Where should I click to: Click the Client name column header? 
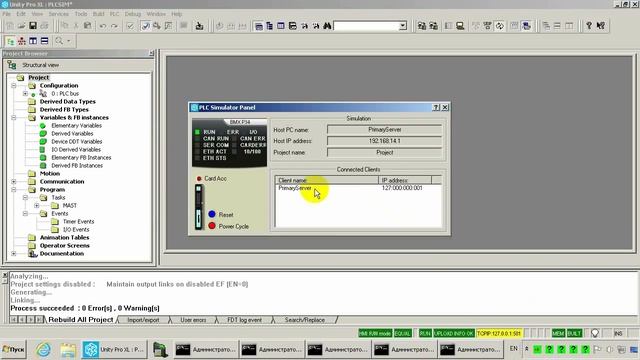click(327, 180)
